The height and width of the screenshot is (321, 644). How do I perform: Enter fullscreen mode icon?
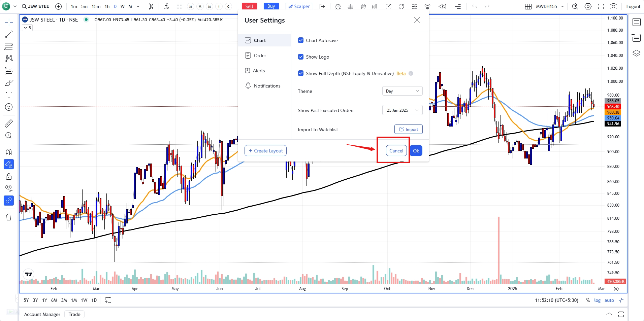[x=601, y=6]
